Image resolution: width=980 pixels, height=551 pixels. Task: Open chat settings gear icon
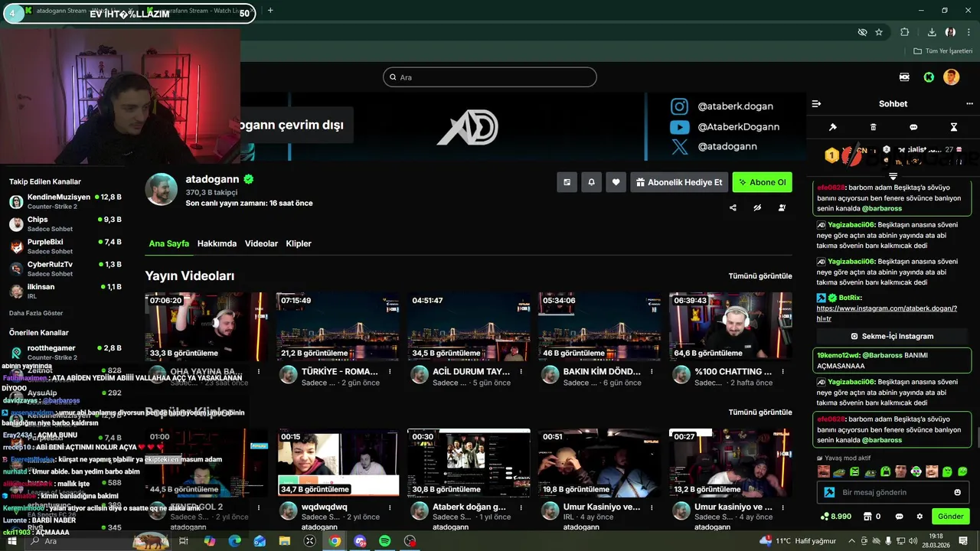pyautogui.click(x=920, y=517)
